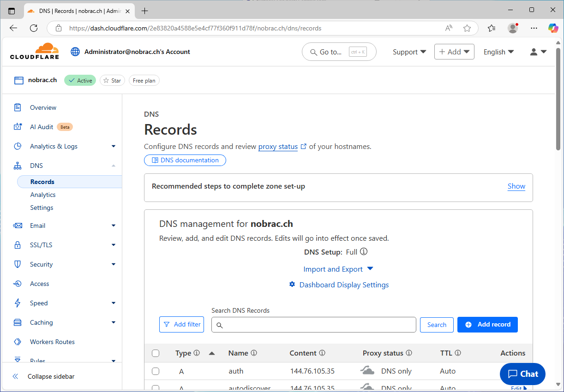564x392 pixels.
Task: Click the SSL/TLS padlock icon
Action: click(18, 245)
